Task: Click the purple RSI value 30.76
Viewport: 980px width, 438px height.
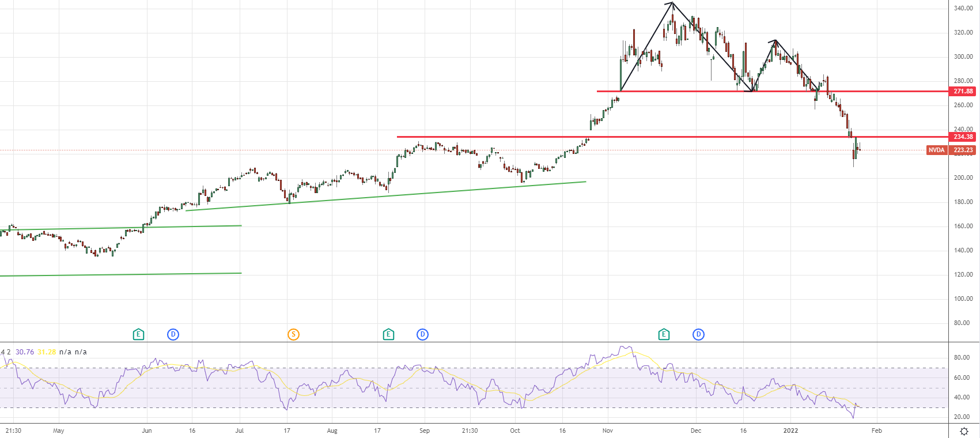Action: point(25,352)
